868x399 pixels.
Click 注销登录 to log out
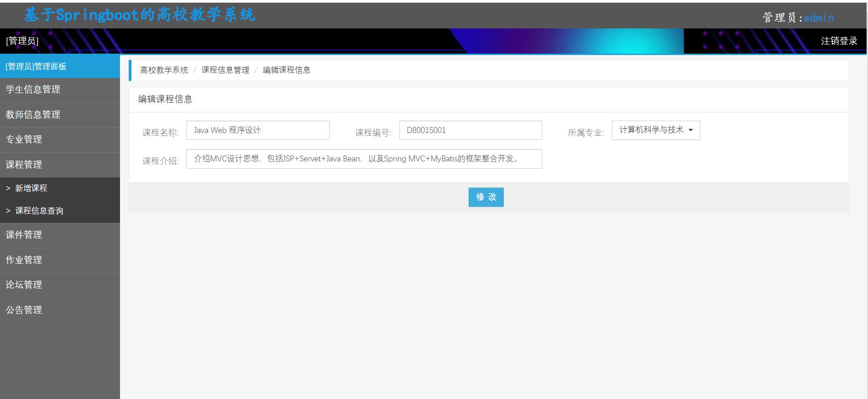point(839,41)
